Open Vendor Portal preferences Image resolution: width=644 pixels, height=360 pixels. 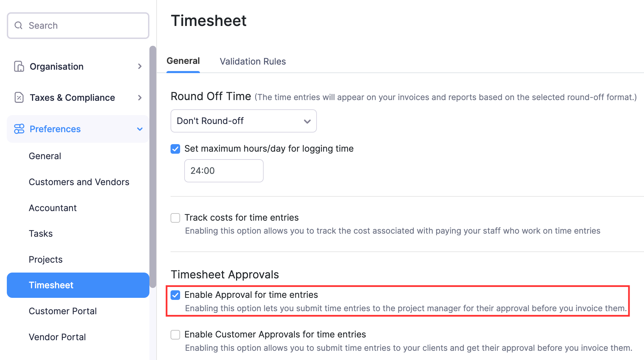(57, 337)
